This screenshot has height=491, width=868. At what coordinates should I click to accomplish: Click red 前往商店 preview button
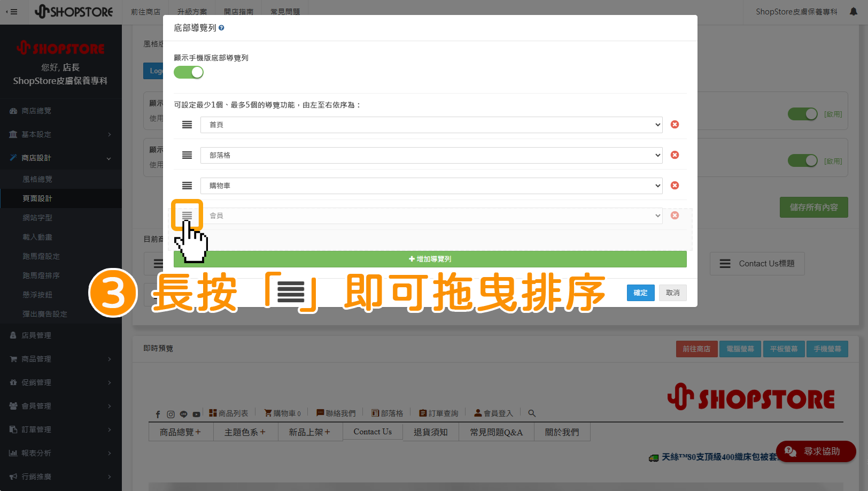click(x=696, y=349)
